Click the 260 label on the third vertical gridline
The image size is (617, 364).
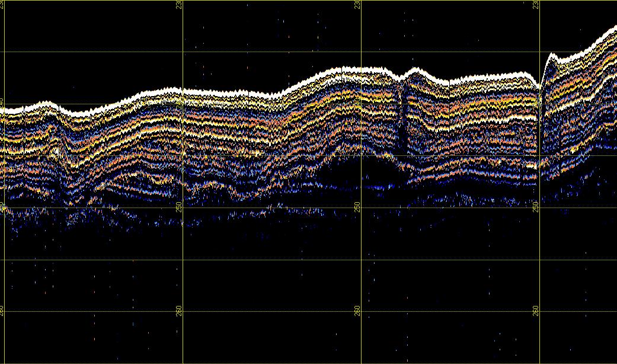(x=357, y=310)
